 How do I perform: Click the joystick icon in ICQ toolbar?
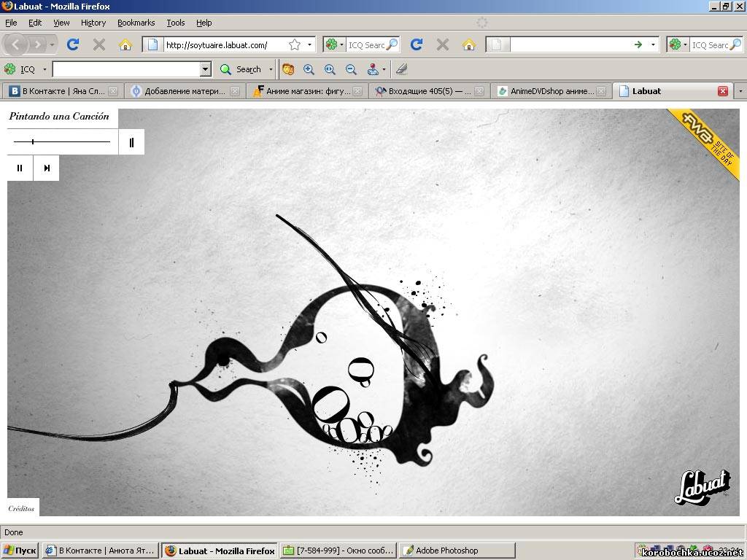coord(373,69)
